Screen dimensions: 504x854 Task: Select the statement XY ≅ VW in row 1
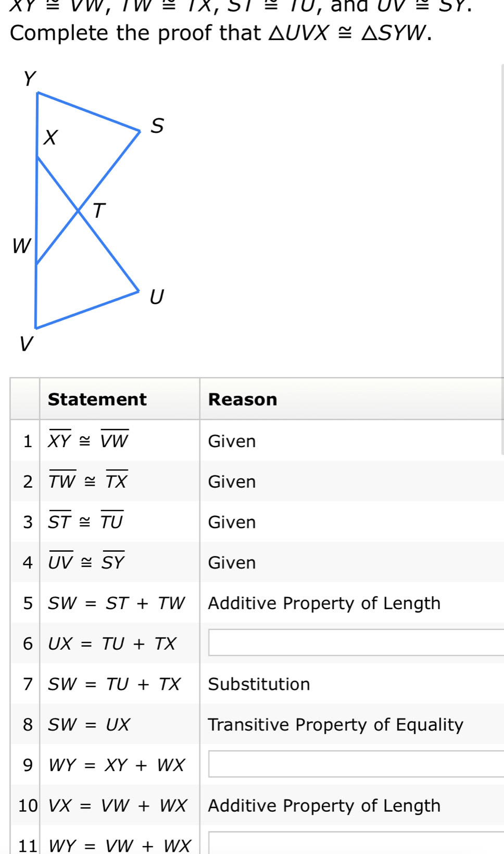point(89,440)
